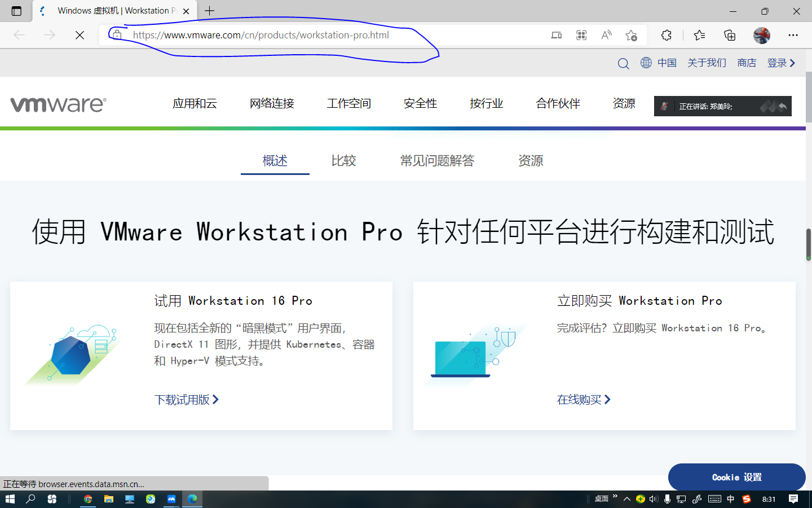The image size is (812, 508).
Task: Toggle the 中 input language indicator
Action: tap(731, 499)
